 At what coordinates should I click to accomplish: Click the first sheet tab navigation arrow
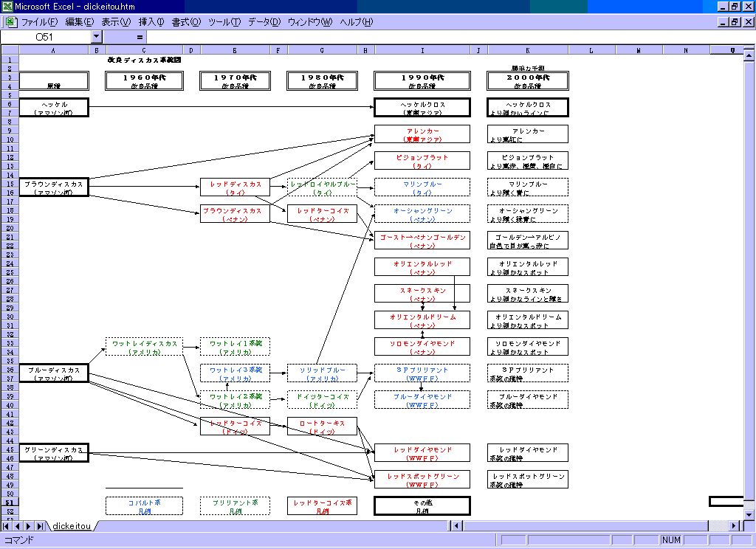coord(8,526)
